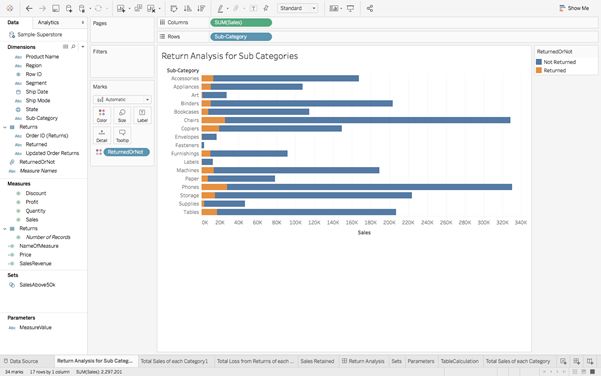
Task: Select the MeasureValue parameter
Action: pos(35,327)
